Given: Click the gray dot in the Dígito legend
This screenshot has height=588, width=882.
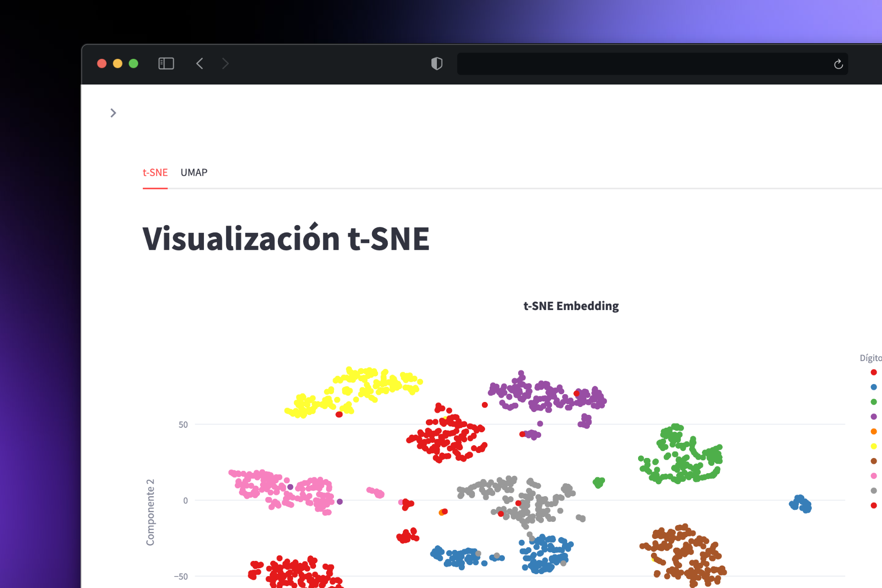Looking at the screenshot, I should [x=874, y=491].
